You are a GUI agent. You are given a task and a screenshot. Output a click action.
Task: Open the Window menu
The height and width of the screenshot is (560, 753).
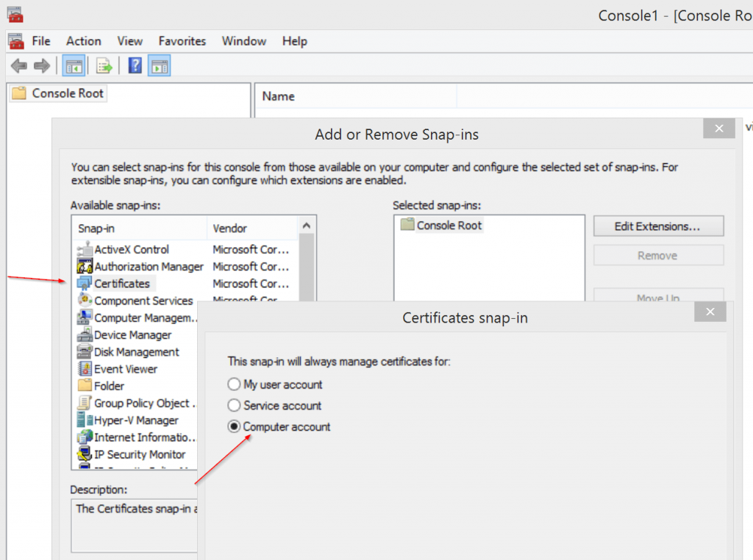(244, 41)
